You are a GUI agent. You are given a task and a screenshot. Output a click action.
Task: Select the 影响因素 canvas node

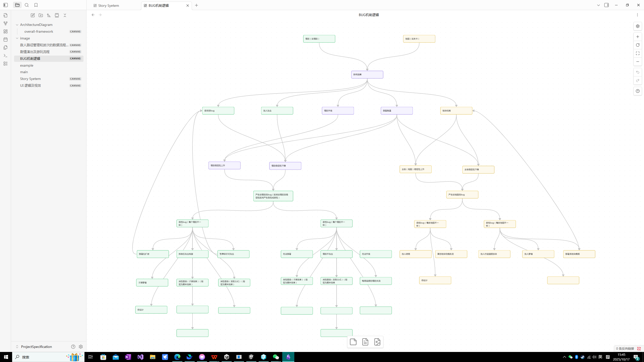point(367,75)
